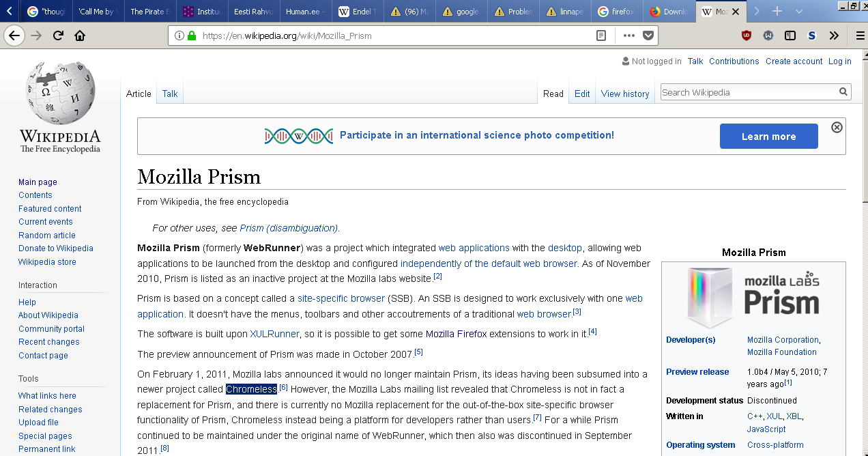Open View history tab
The image size is (868, 456).
pyautogui.click(x=625, y=94)
